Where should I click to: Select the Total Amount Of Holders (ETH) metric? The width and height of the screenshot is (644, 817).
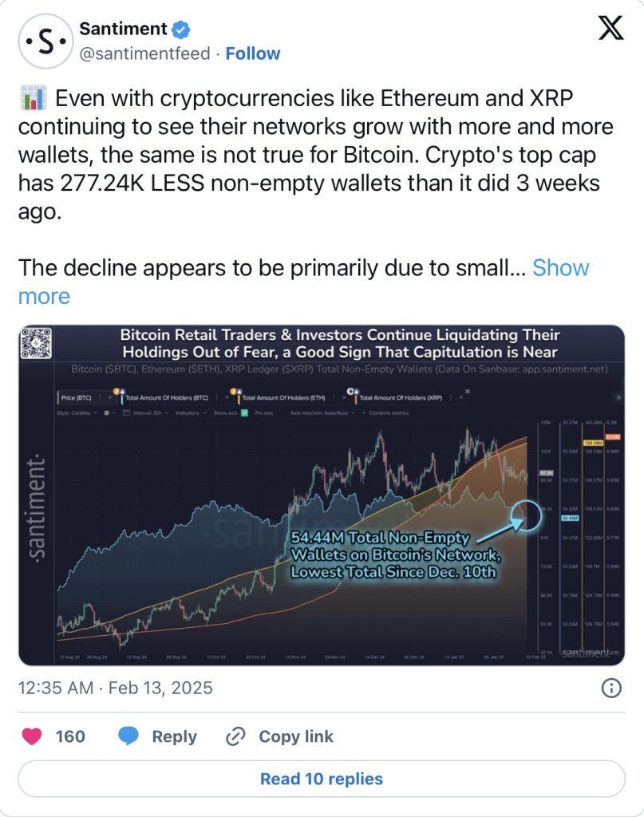coord(283,397)
